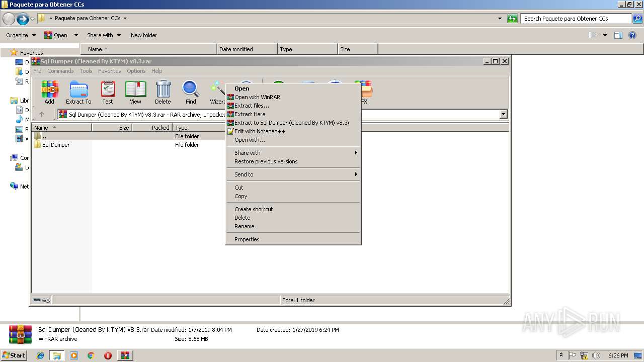Choose Create shortcut in context menu
Screen dimensions: 644x362
pos(293,209)
